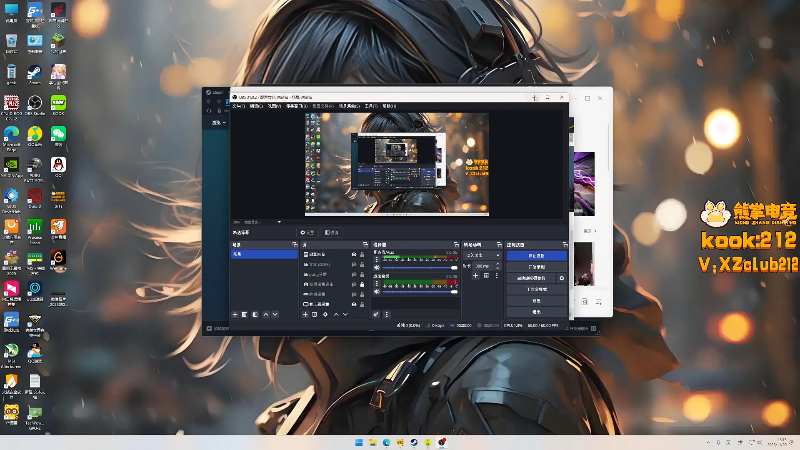Image resolution: width=800 pixels, height=450 pixels.
Task: Adjust the upper mixer channel volume slider
Action: click(420, 267)
